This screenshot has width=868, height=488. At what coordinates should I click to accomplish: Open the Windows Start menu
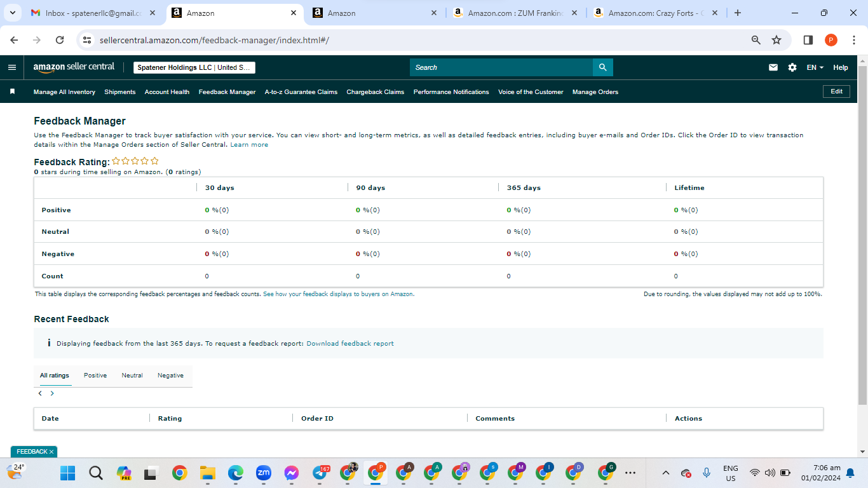coord(67,473)
